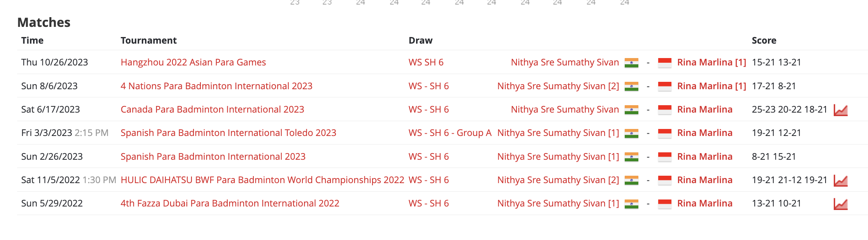Click Rina Marlina [1] in the 10/26/2023 match
The width and height of the screenshot is (868, 240).
click(712, 62)
